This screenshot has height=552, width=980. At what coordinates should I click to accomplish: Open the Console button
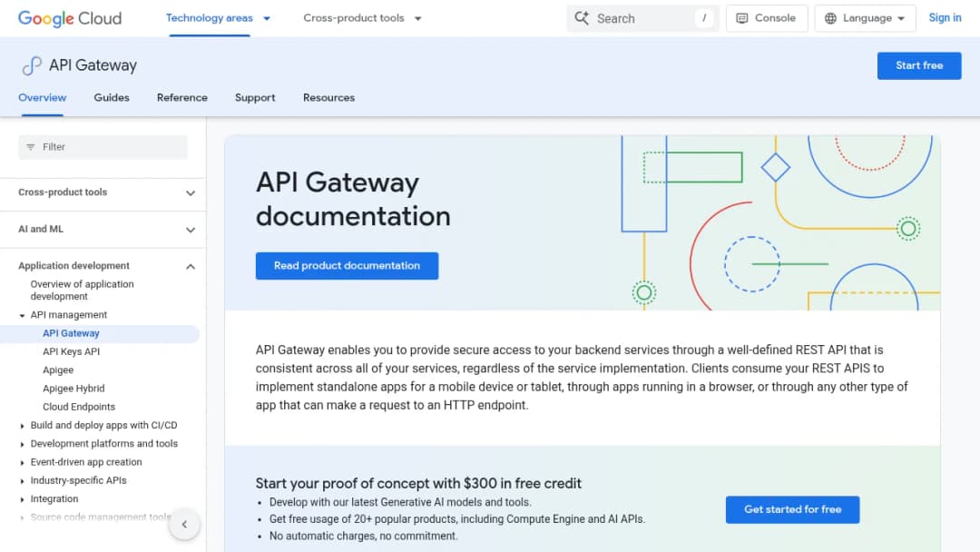(766, 18)
